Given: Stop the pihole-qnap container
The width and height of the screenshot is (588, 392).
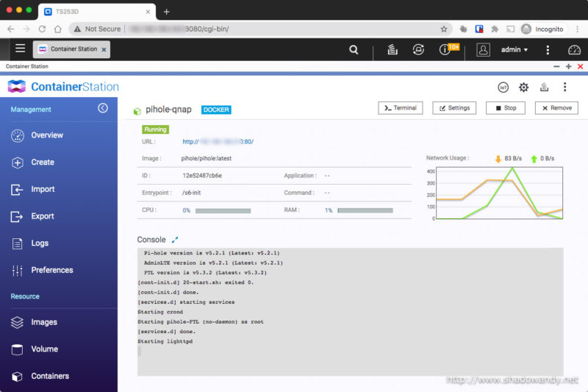Looking at the screenshot, I should 505,108.
